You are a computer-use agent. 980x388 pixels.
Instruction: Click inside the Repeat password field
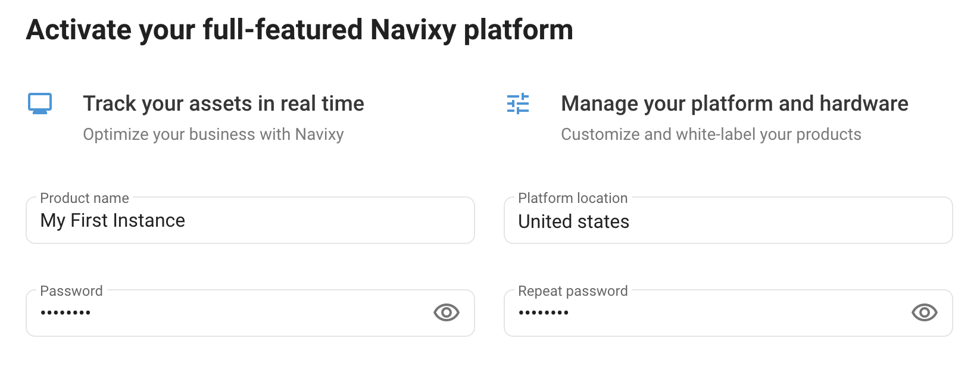point(728,313)
